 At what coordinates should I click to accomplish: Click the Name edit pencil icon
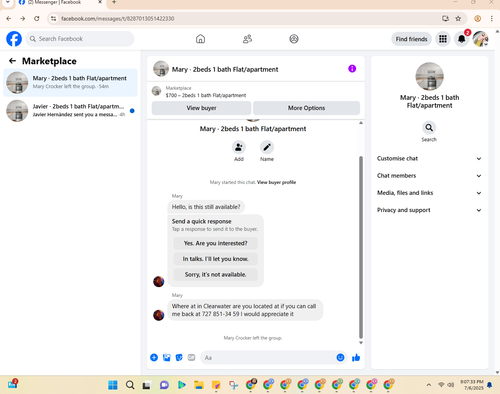267,147
